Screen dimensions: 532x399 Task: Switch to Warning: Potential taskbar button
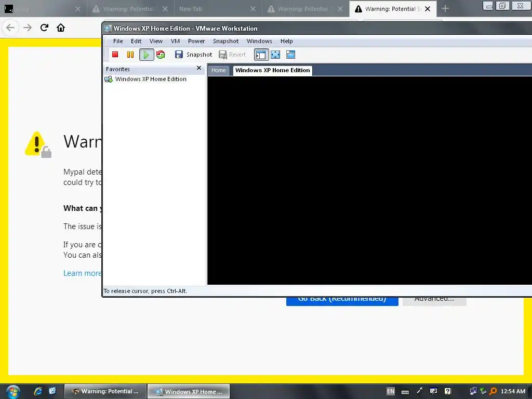pyautogui.click(x=105, y=391)
